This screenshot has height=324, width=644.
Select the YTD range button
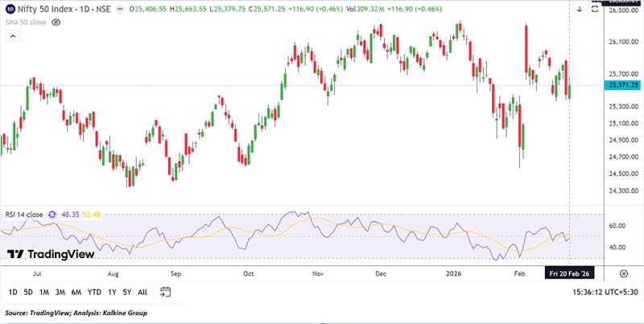[x=95, y=292]
